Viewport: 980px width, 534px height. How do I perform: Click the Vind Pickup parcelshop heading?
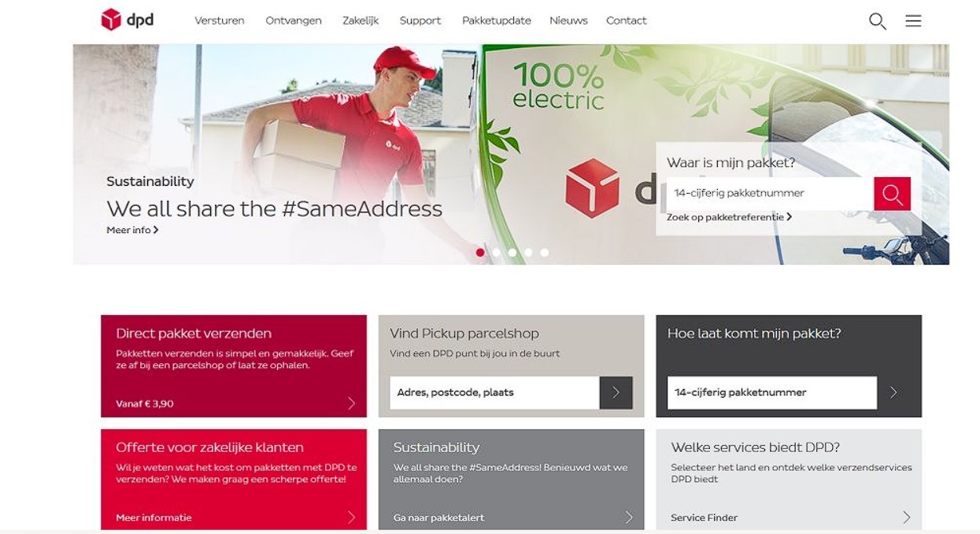point(464,333)
